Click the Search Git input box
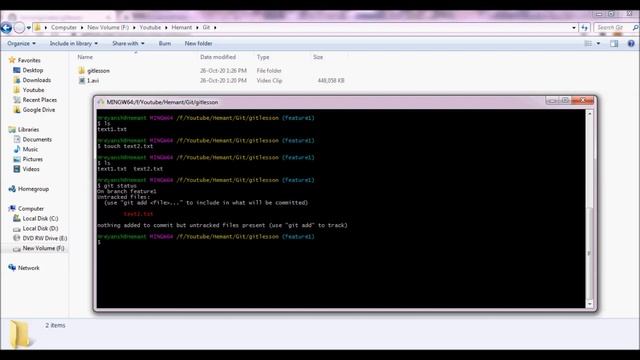 pyautogui.click(x=612, y=28)
